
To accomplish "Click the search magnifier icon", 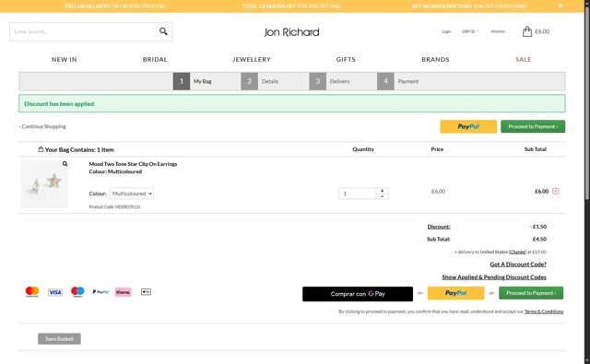I will click(163, 31).
